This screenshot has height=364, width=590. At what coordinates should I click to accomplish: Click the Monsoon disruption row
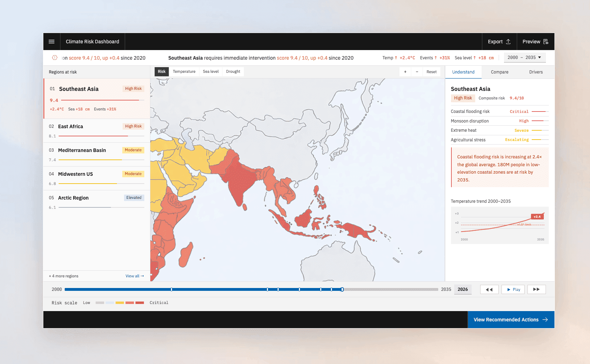500,121
